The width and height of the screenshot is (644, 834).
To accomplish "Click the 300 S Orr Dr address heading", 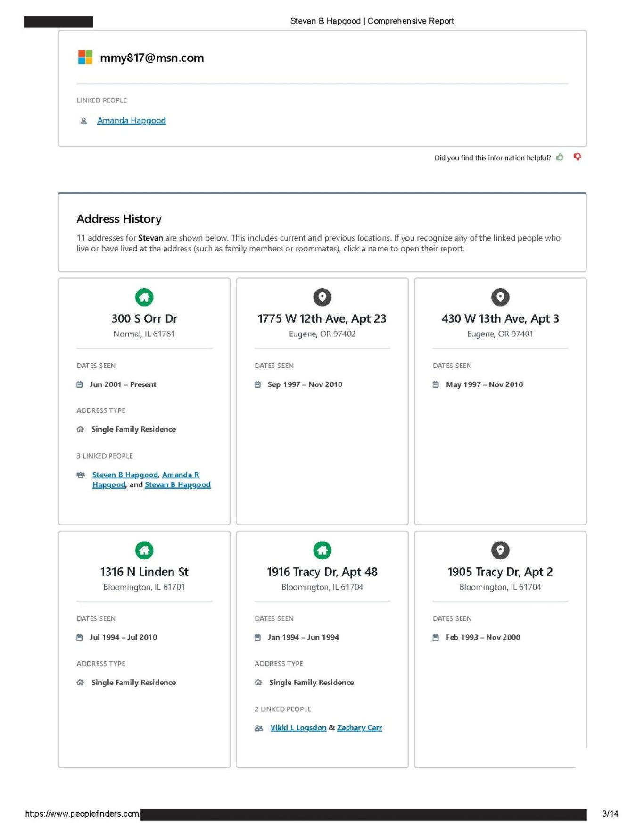I will click(144, 319).
